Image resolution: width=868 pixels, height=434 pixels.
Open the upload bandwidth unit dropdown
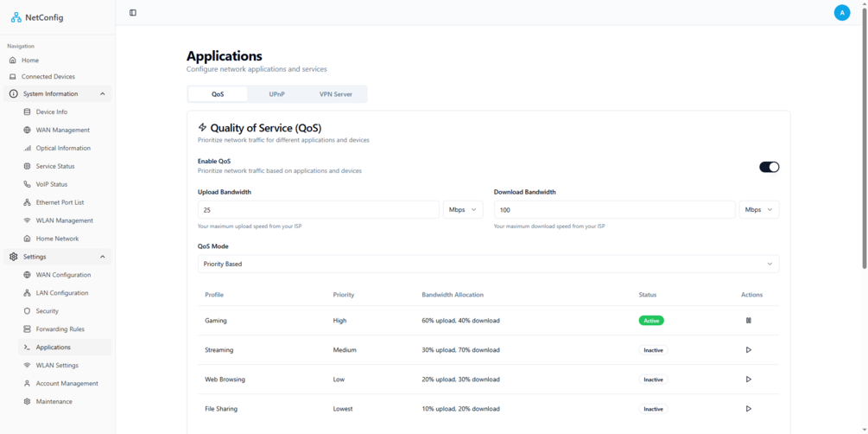(462, 210)
